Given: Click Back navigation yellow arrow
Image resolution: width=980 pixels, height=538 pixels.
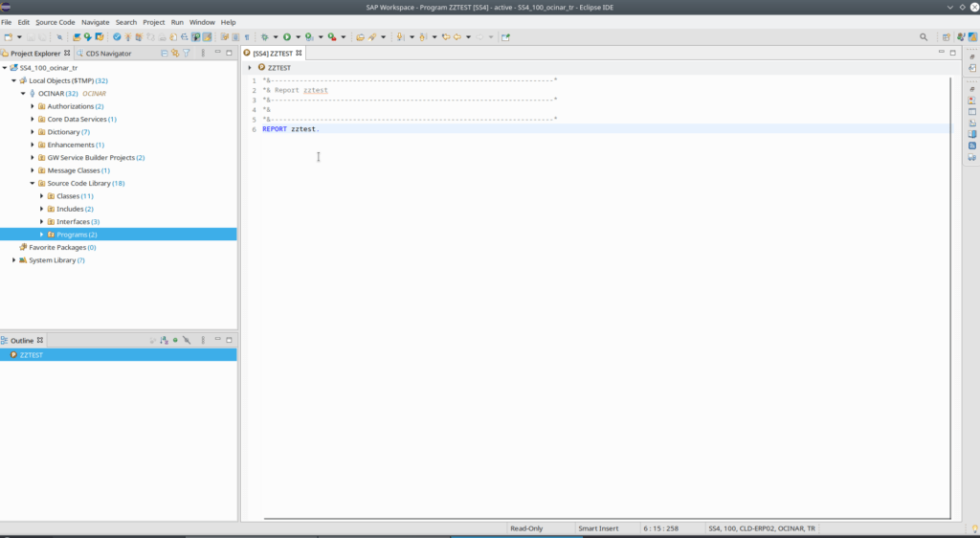Looking at the screenshot, I should (x=457, y=37).
